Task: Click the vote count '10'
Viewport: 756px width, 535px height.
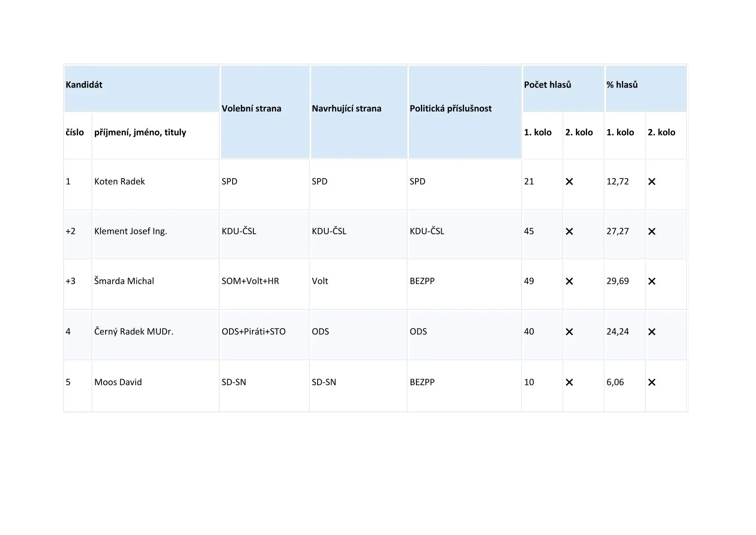Action: [529, 382]
